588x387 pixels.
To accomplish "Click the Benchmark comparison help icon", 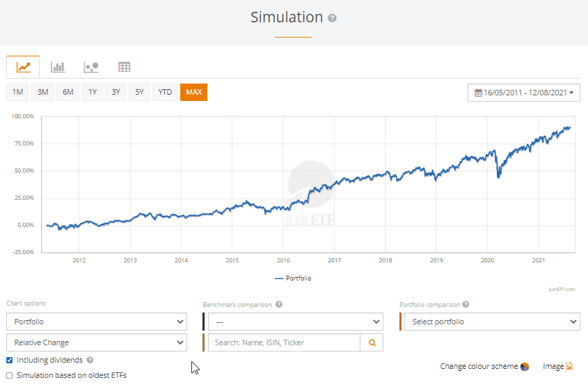I will (x=278, y=305).
